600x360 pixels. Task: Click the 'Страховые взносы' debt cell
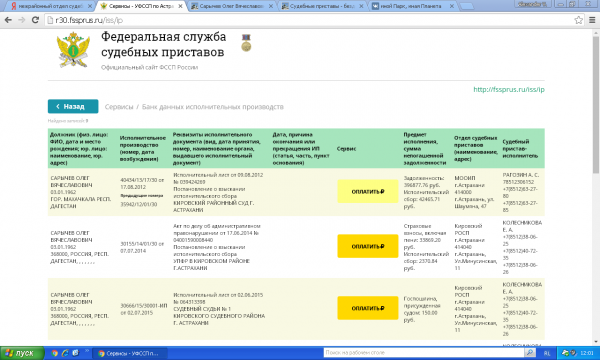point(426,247)
